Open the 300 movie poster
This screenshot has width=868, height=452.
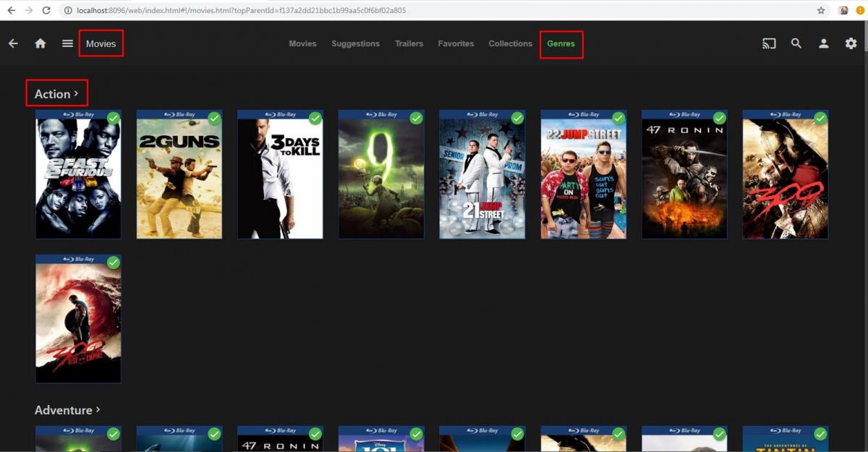(786, 174)
